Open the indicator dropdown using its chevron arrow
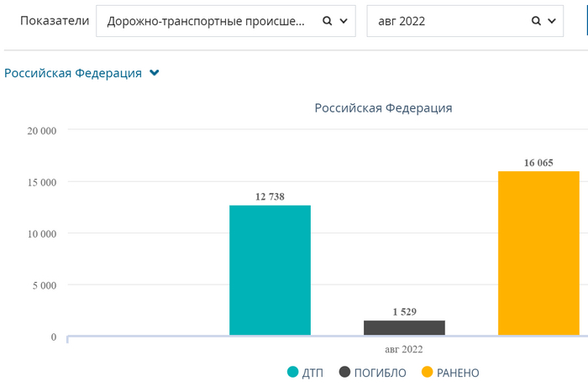The height and width of the screenshot is (386, 588). (343, 22)
